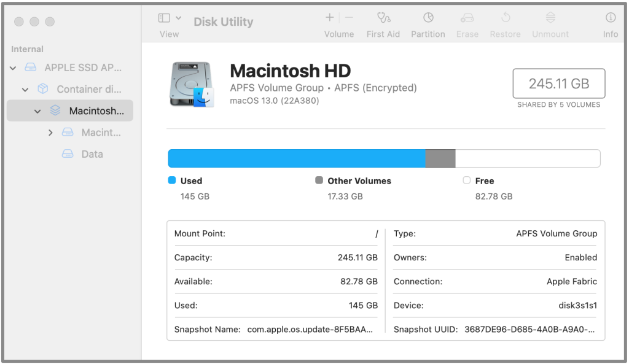The width and height of the screenshot is (629, 364).
Task: Click the Volume toolbar label
Action: pyautogui.click(x=339, y=34)
